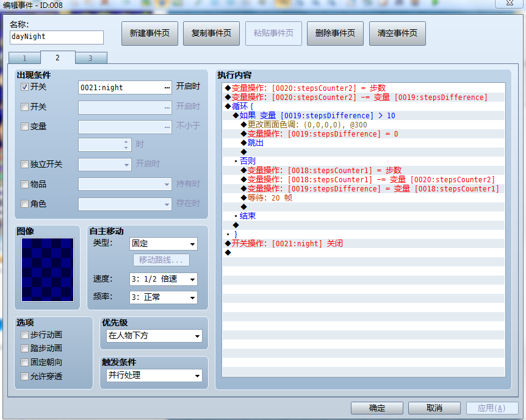
Task: Click the 复制事件页 button
Action: point(211,33)
